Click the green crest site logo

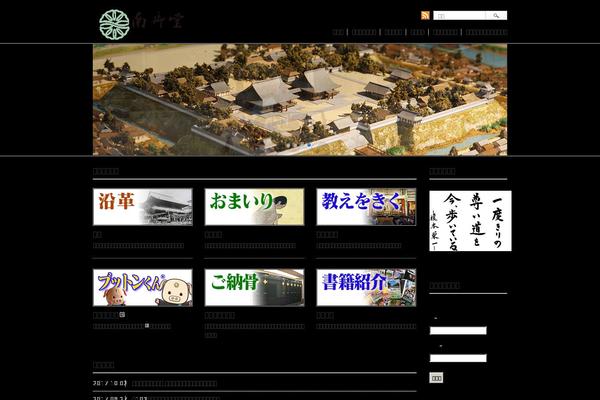click(x=114, y=24)
